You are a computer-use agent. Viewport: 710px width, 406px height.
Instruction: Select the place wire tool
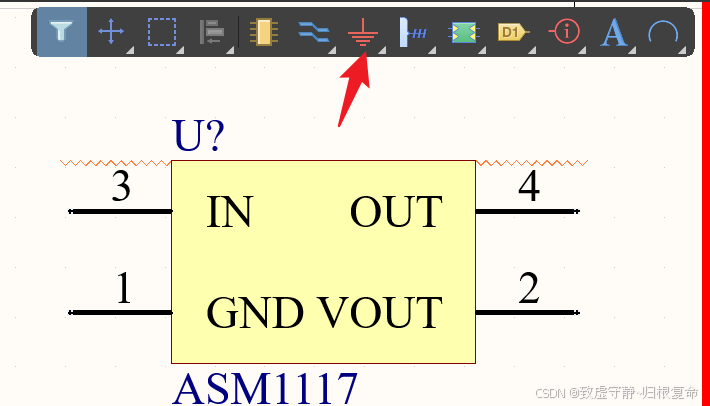tap(314, 33)
